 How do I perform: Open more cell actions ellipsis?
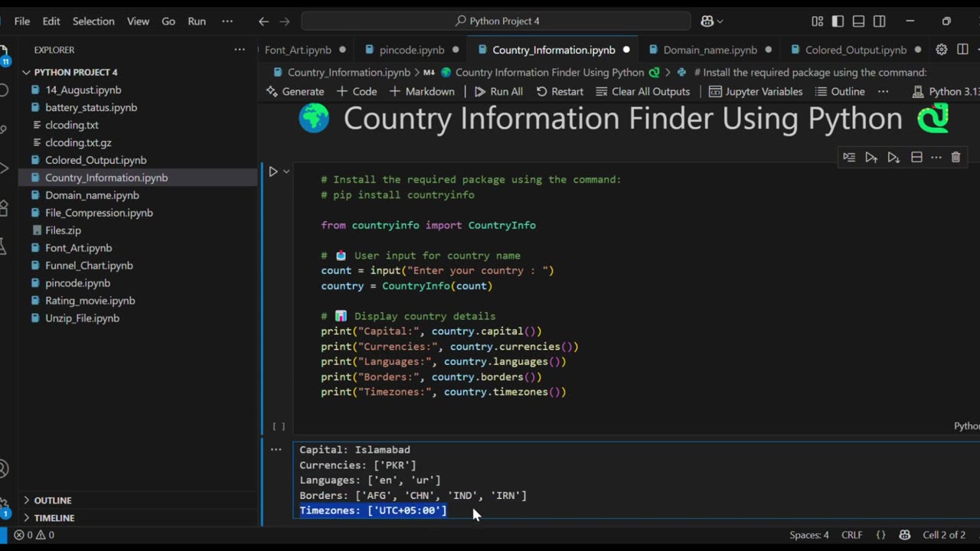tap(936, 157)
